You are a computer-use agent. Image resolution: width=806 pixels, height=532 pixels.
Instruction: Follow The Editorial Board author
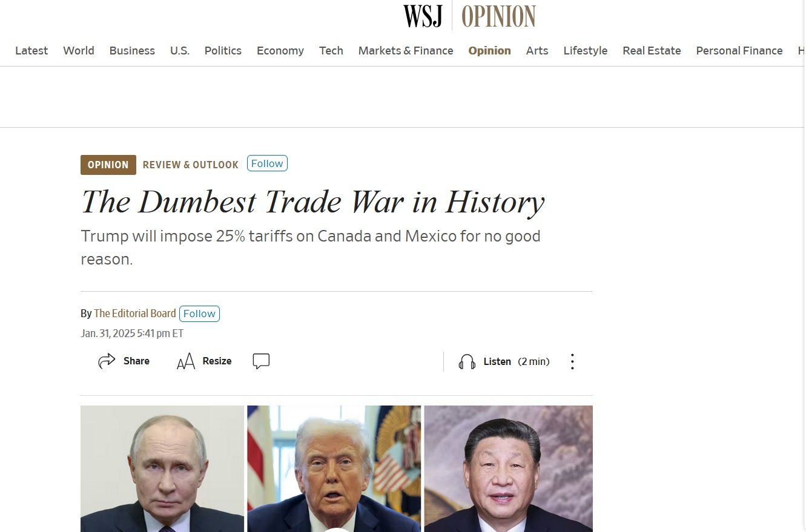coord(199,314)
